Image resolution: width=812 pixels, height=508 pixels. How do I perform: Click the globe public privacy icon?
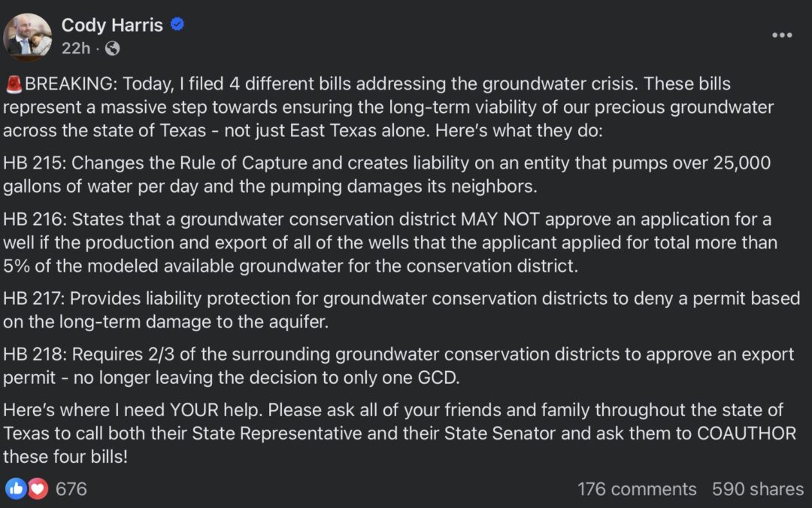pos(112,49)
